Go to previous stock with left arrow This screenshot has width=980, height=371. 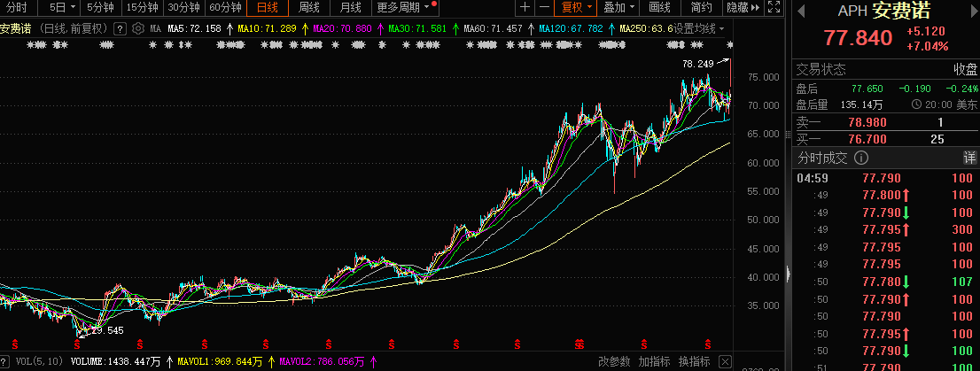801,12
